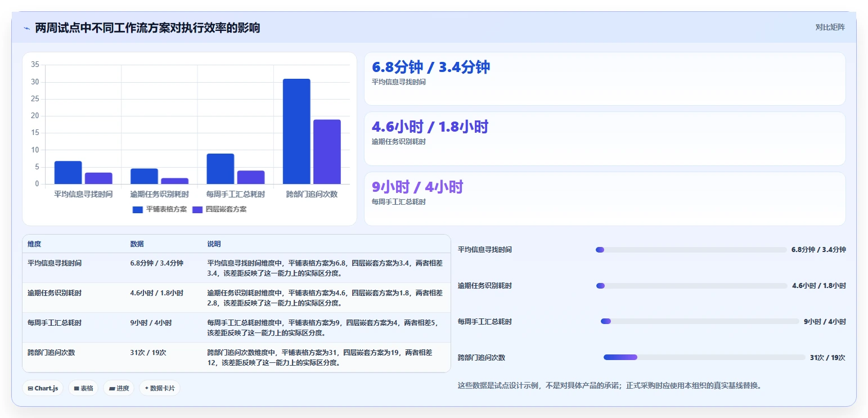Click the purple 逾期任务识别耗时 bar in the chart

click(x=174, y=181)
